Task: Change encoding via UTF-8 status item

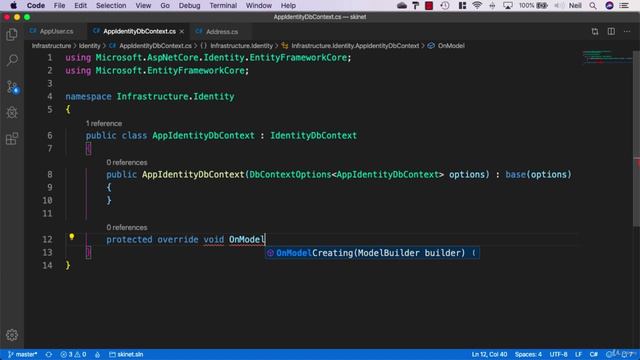Action: pos(558,354)
